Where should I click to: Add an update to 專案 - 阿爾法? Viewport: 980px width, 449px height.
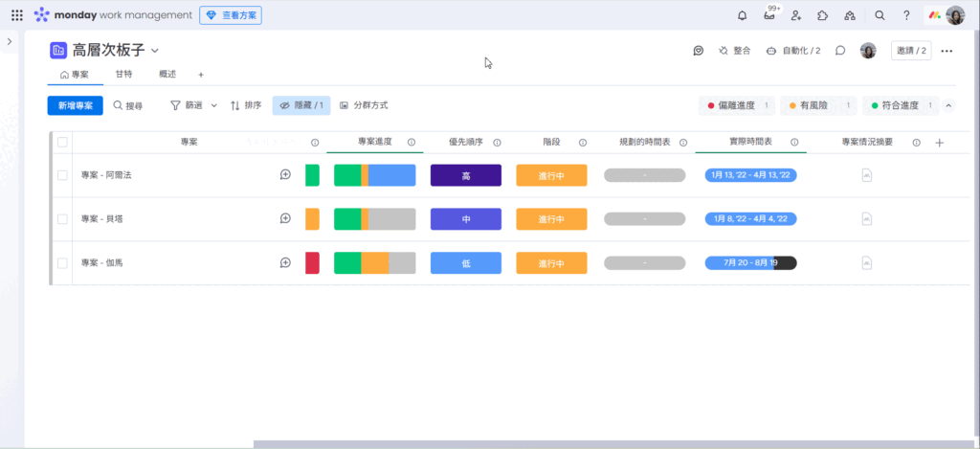coord(285,175)
